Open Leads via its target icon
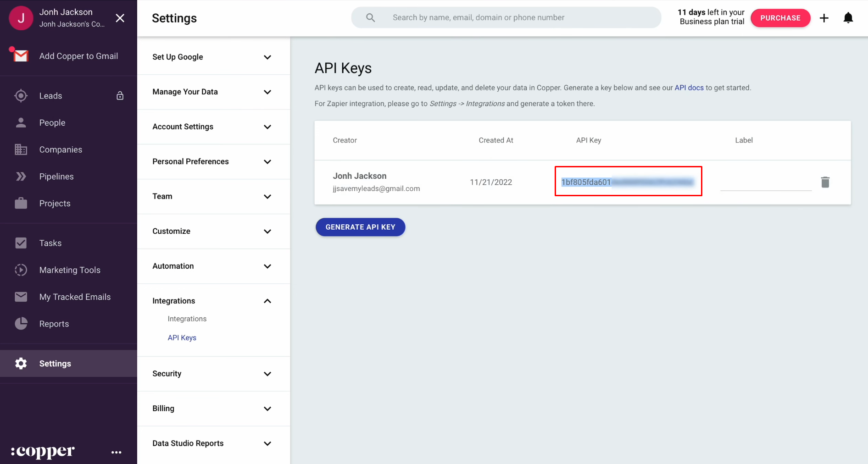The image size is (868, 464). pos(21,95)
